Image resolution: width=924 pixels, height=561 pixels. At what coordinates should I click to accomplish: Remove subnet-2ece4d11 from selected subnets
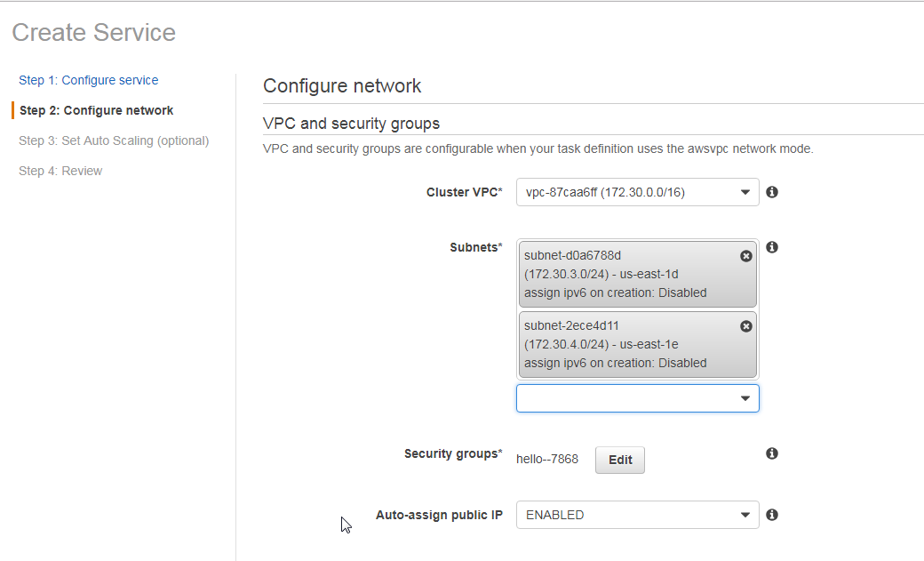point(746,326)
